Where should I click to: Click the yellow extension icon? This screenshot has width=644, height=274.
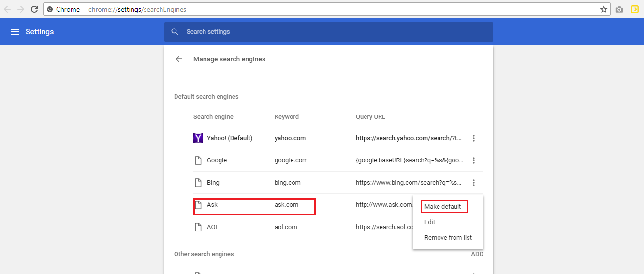click(x=635, y=9)
